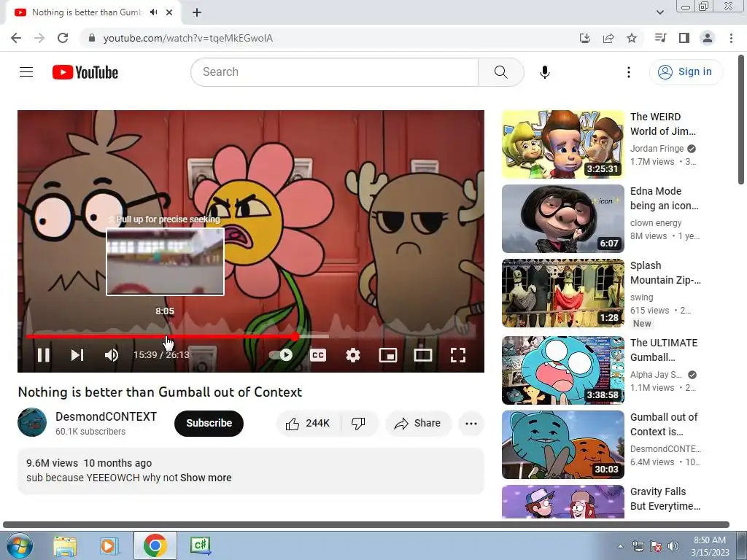Open the system volume tray icon
The image size is (747, 560).
(x=673, y=546)
